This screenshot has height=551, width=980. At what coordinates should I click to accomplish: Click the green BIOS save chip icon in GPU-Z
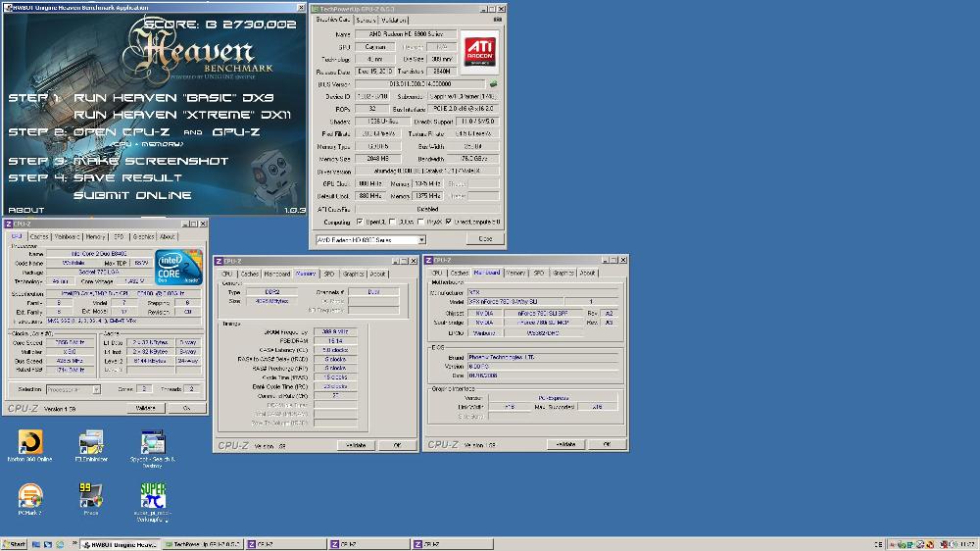click(x=493, y=83)
